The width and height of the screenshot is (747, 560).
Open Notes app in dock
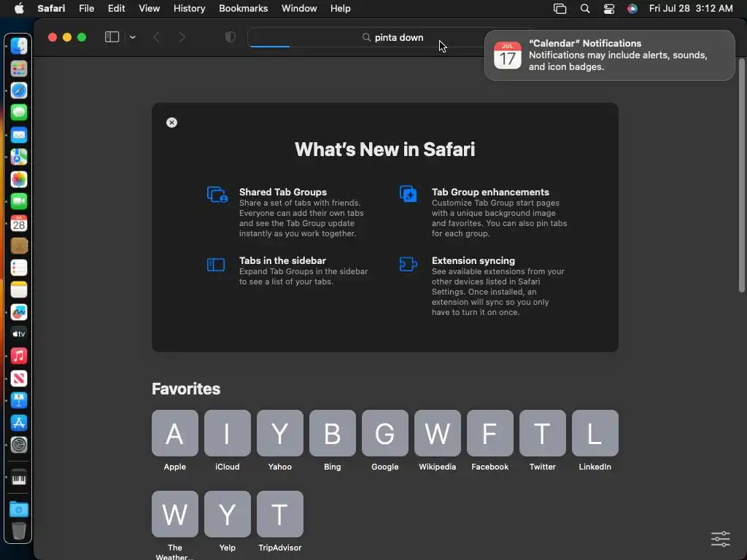[x=18, y=289]
